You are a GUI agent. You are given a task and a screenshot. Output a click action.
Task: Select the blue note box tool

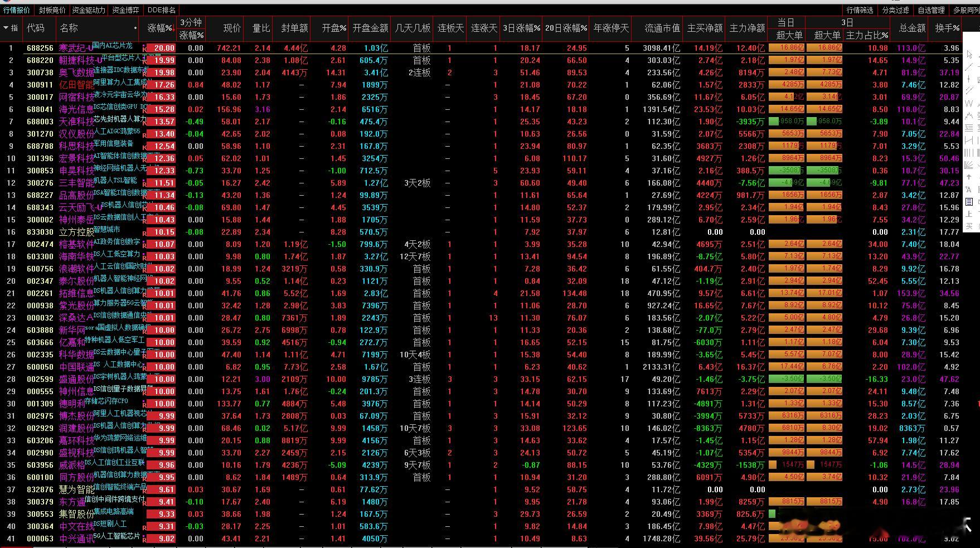pos(970,202)
